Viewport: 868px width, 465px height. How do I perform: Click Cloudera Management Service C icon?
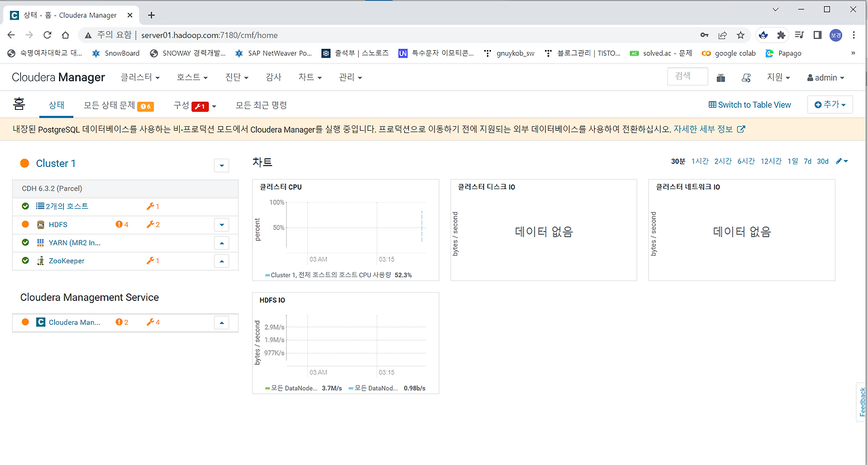pyautogui.click(x=41, y=323)
